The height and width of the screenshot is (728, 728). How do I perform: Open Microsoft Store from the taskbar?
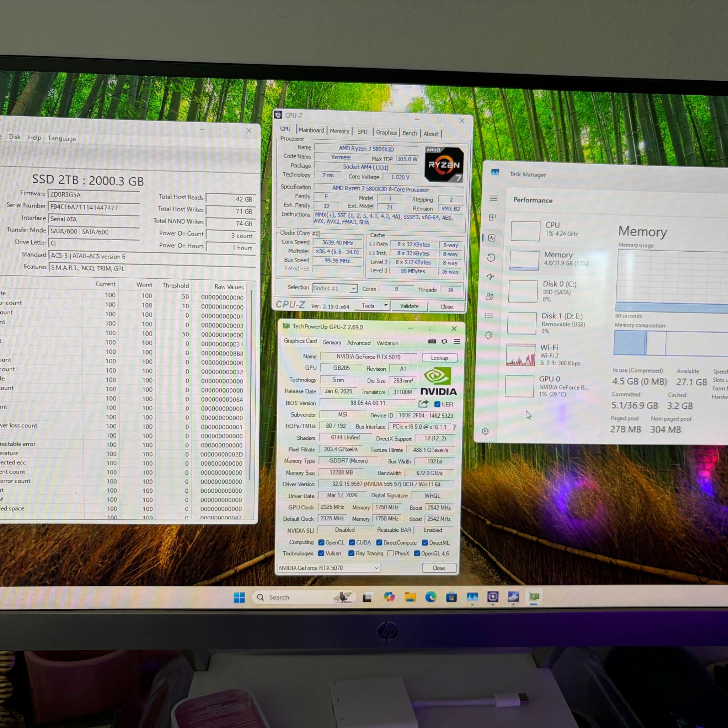[451, 597]
